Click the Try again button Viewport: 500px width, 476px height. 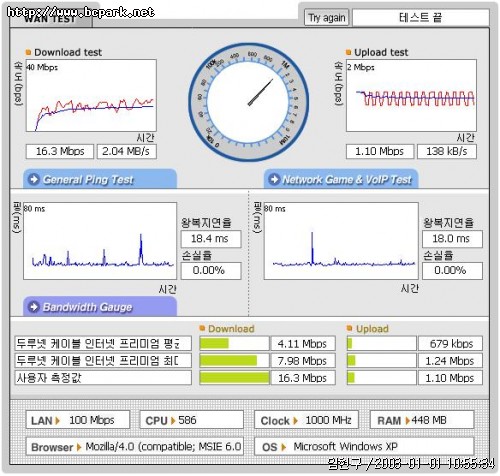coord(326,17)
